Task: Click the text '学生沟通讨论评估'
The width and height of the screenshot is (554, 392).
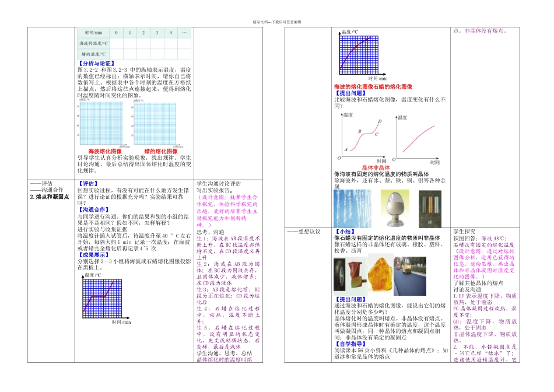Action: coord(219,183)
